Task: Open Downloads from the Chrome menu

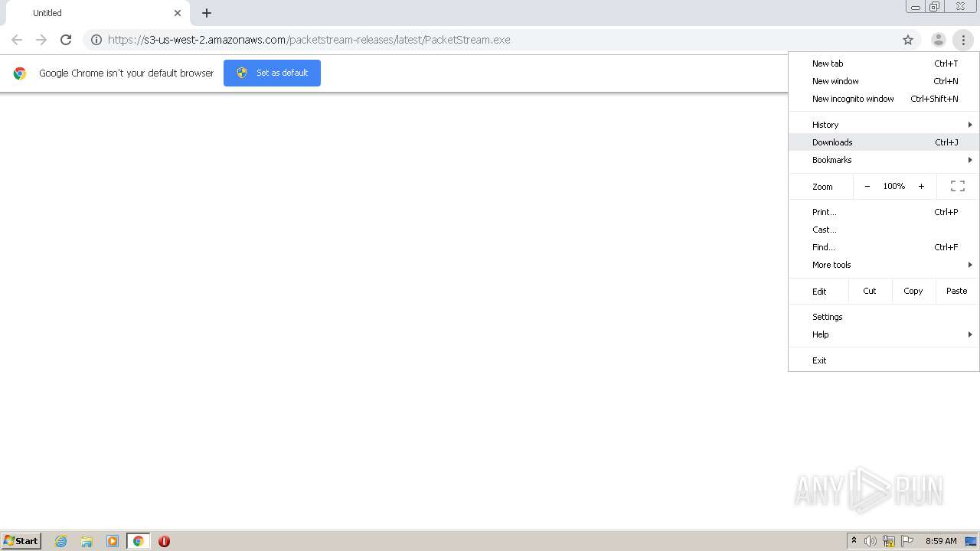Action: pyautogui.click(x=884, y=142)
